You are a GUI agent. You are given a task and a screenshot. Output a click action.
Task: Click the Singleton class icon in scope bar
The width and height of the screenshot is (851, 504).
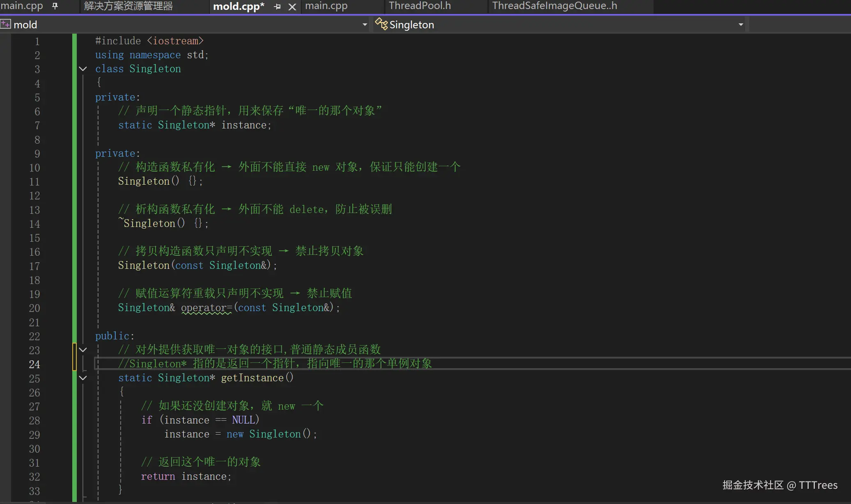(x=381, y=24)
